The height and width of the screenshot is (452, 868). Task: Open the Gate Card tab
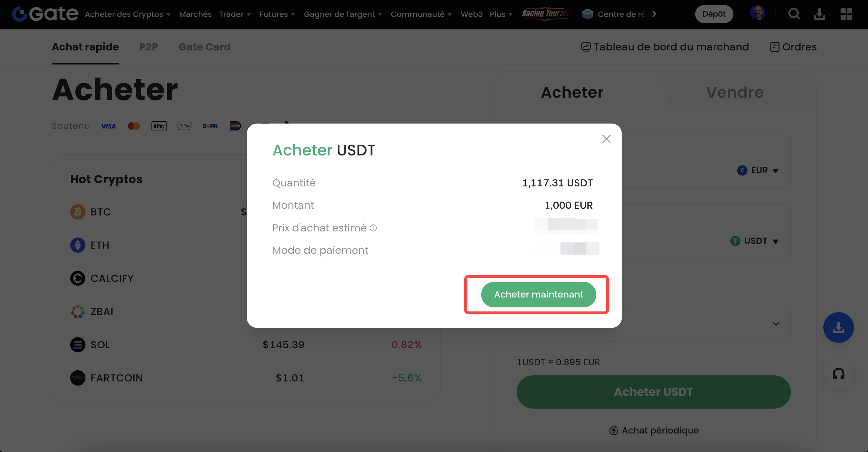click(x=204, y=47)
